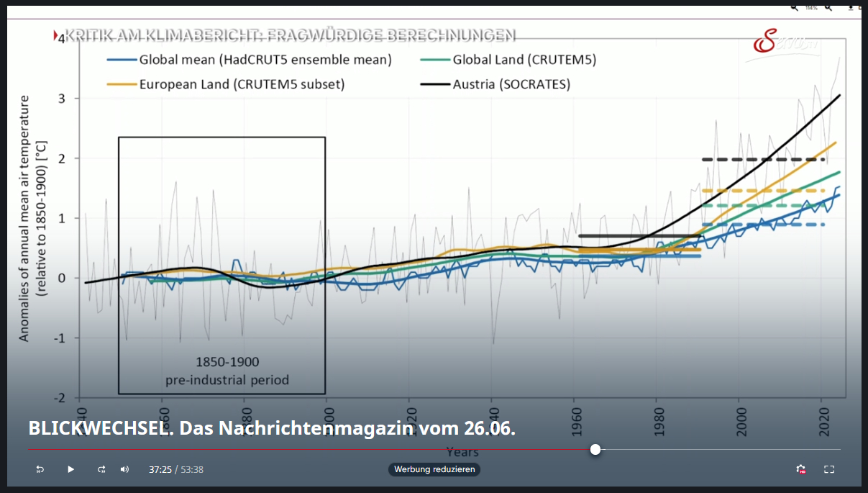Click the download arrow icon at top right
Image resolution: width=868 pixels, height=493 pixels.
(850, 7)
